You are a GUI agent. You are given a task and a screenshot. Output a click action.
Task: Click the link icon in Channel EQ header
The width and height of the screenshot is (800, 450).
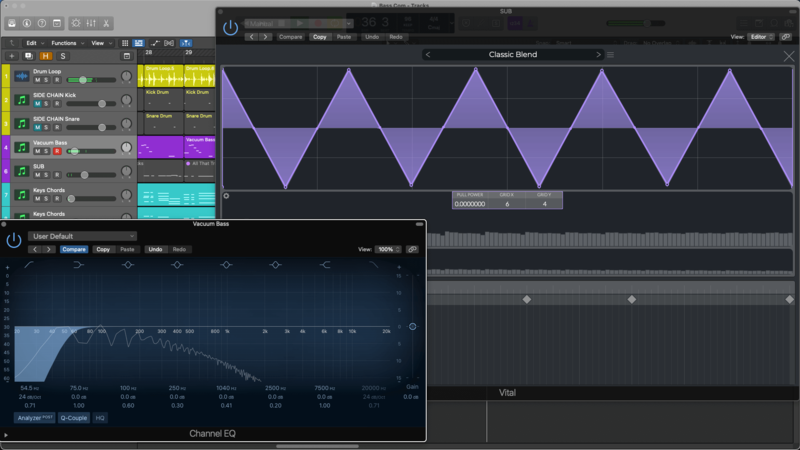point(412,249)
